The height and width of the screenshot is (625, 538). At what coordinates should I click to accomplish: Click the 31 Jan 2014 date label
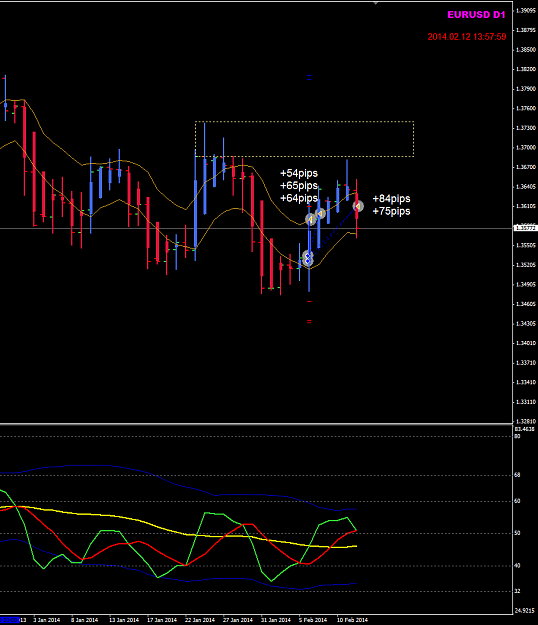[x=276, y=620]
